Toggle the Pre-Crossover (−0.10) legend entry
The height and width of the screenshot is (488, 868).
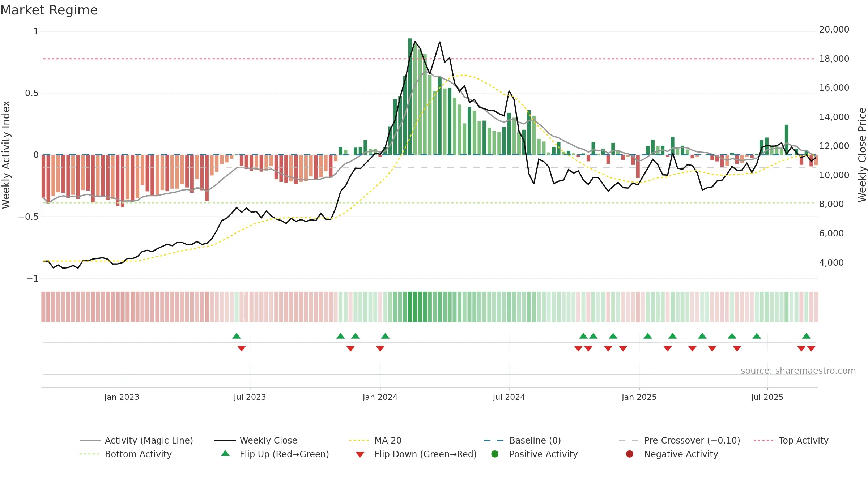[x=679, y=440]
